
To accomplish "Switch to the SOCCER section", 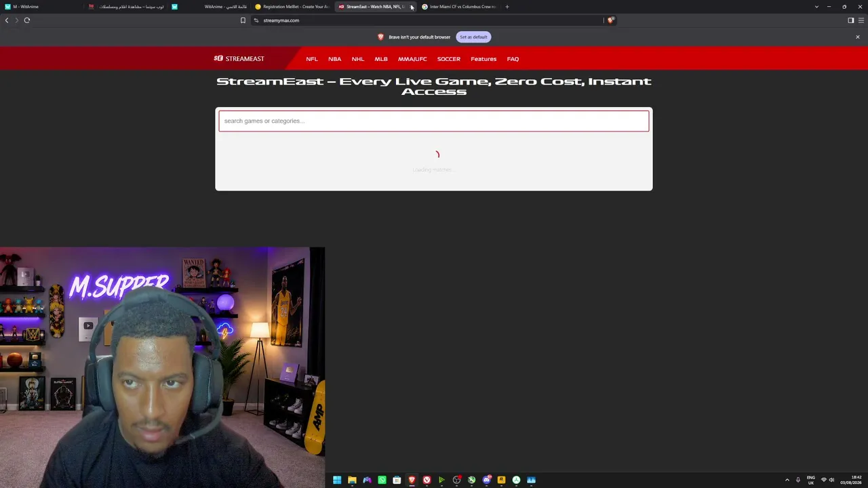I will [x=449, y=59].
